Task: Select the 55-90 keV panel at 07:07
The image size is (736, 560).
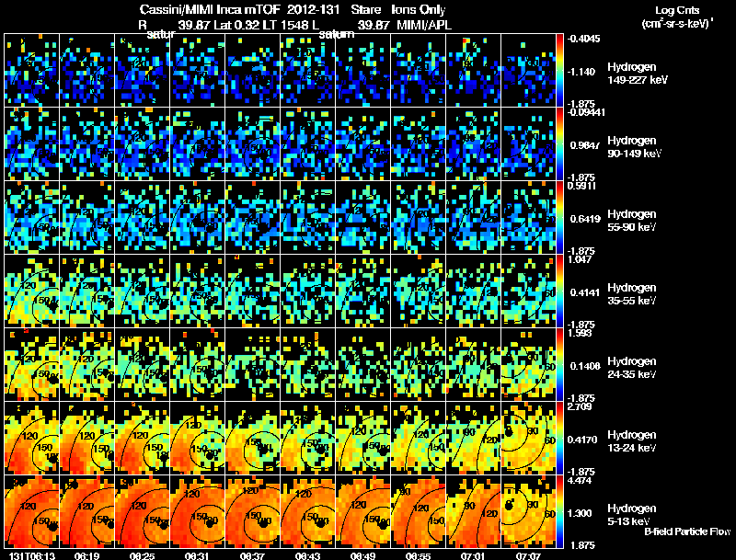Action: [x=528, y=218]
